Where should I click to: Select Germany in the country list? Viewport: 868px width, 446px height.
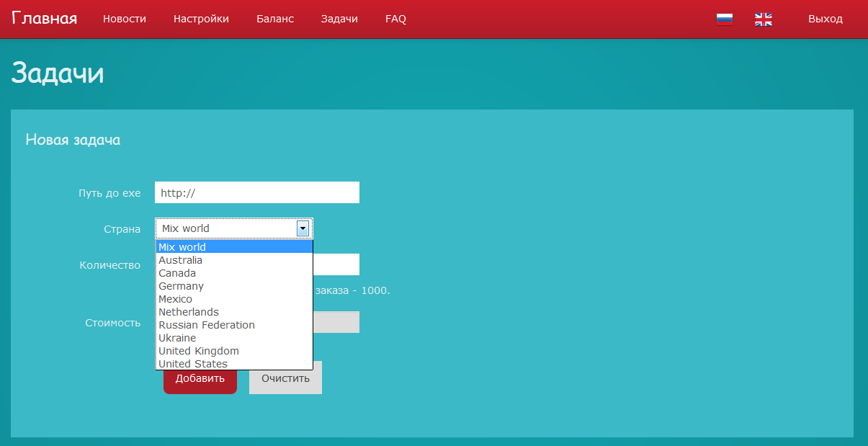tap(234, 286)
